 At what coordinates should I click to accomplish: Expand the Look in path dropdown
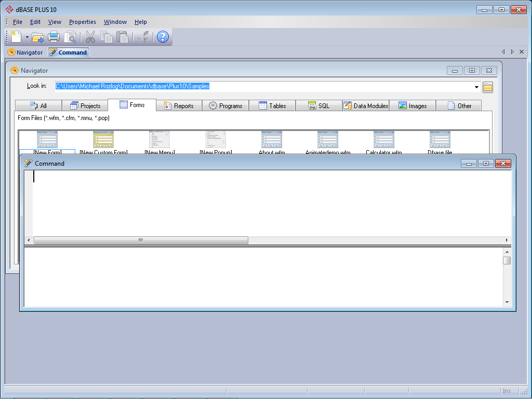click(476, 87)
